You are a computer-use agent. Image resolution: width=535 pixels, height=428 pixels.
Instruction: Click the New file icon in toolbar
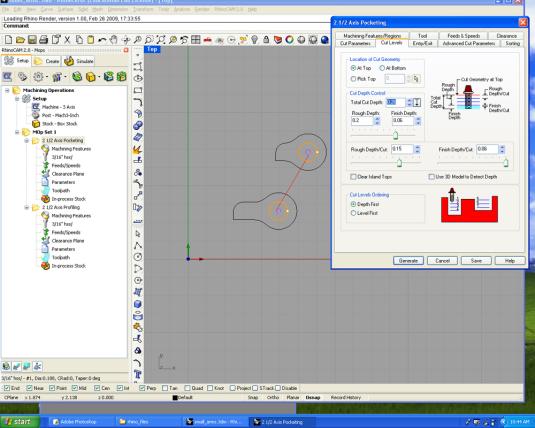click(9, 40)
